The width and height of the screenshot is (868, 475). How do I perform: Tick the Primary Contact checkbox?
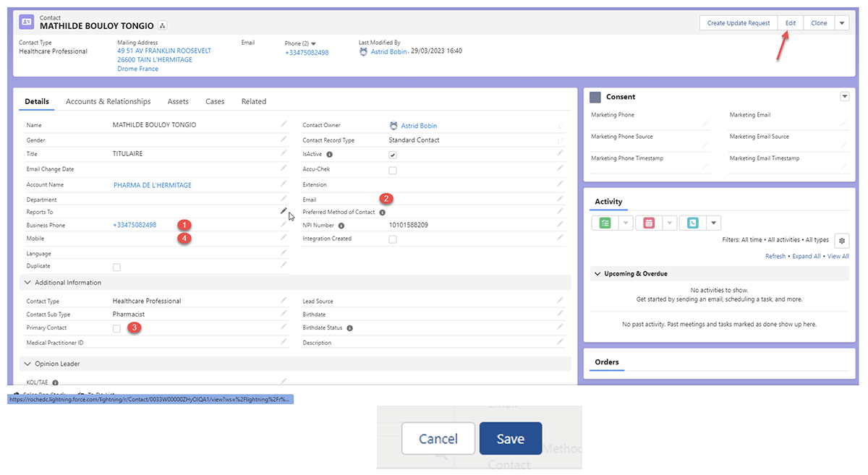tap(116, 328)
